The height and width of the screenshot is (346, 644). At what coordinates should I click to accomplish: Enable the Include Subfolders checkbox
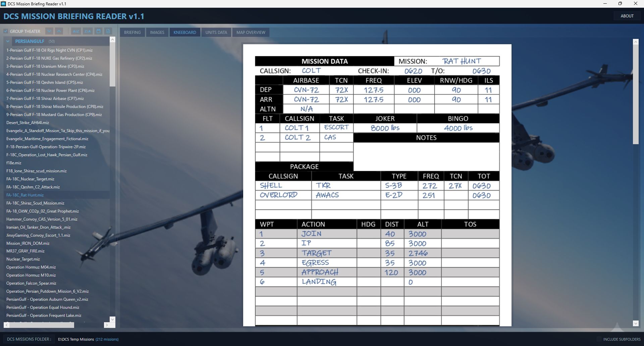point(599,339)
